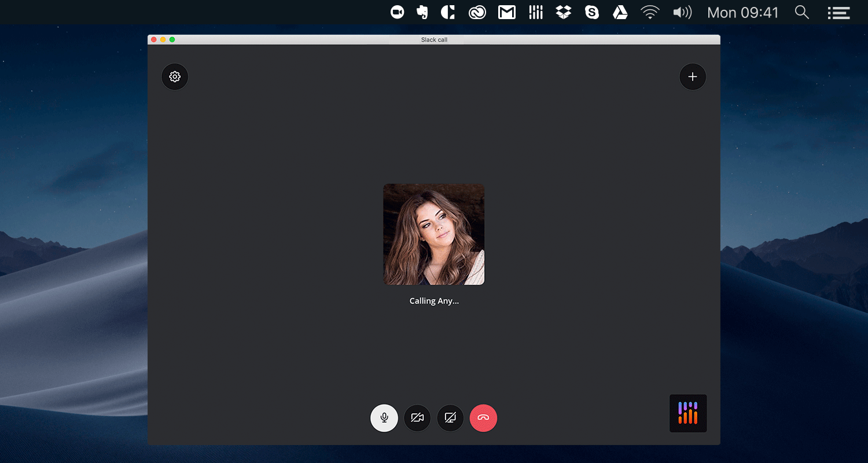Toggle screen sharing
Screen dimensions: 868x463
(x=450, y=418)
